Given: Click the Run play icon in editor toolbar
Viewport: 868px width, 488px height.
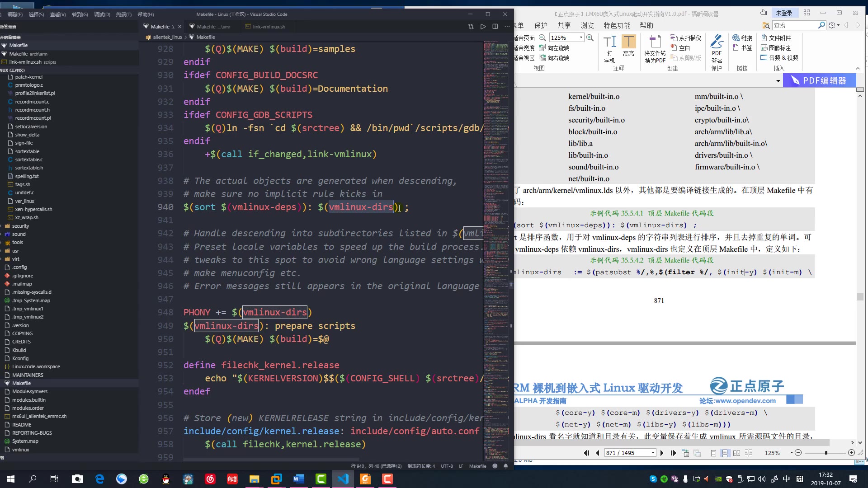Looking at the screenshot, I should (x=483, y=27).
